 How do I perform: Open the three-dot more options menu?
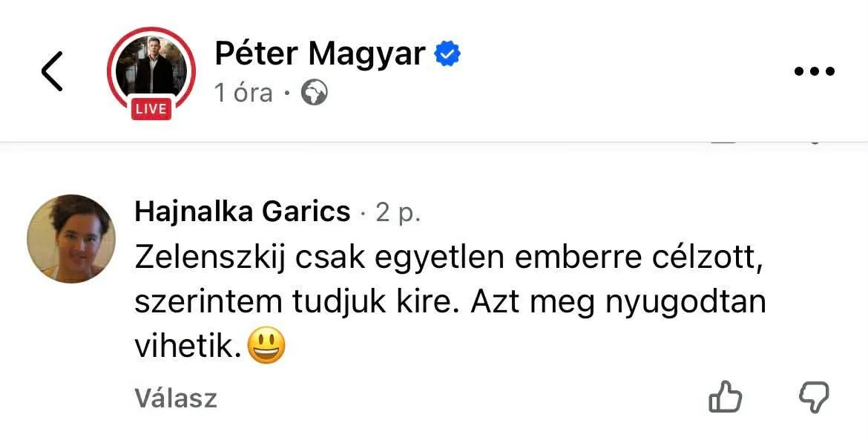pyautogui.click(x=814, y=72)
